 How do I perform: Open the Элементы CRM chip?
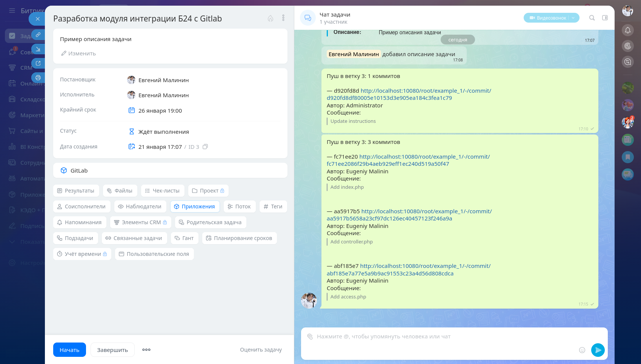(141, 222)
